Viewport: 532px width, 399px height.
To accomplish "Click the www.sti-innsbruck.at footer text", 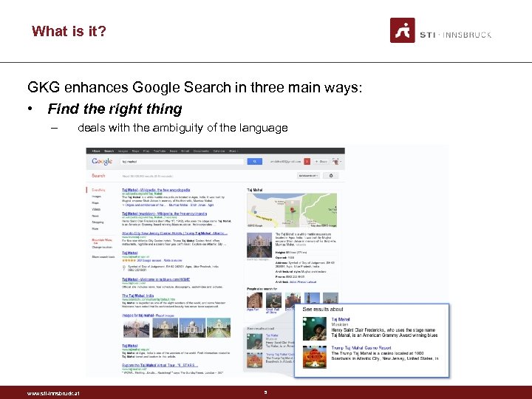I will pos(53,394).
